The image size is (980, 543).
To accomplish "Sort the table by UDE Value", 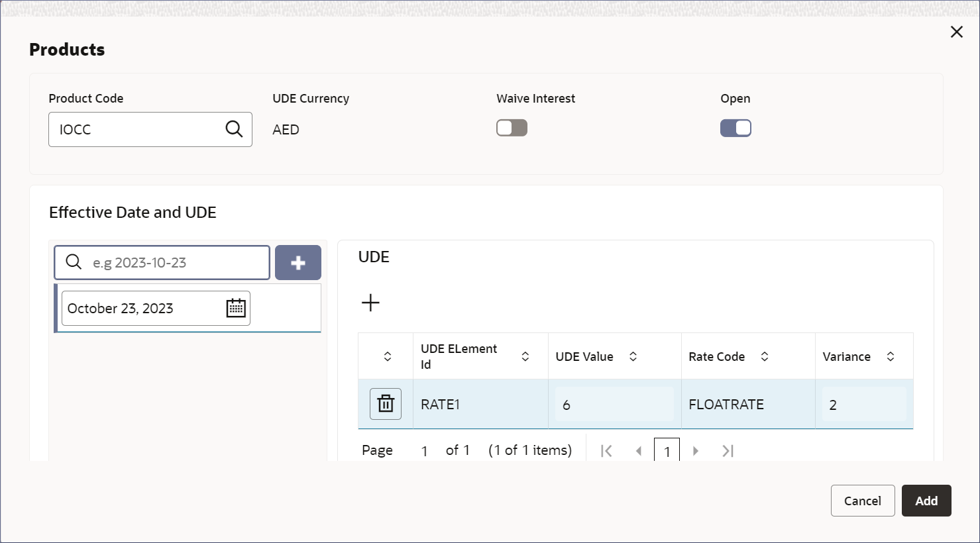I will coord(633,356).
